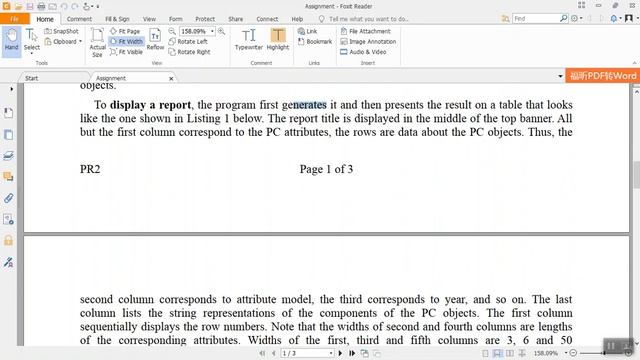Print the document from quick toolbar
This screenshot has width=640, height=360.
tap(41, 6)
